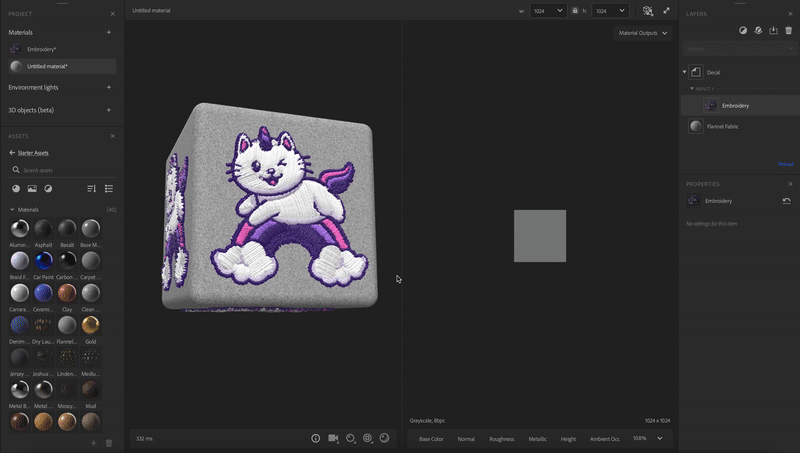
Task: Close the Assets panel
Action: pyautogui.click(x=113, y=136)
